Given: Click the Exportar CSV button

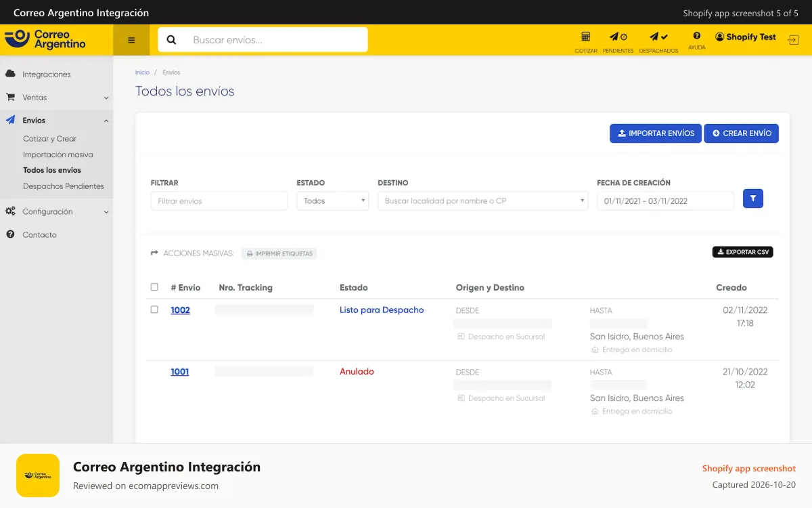Looking at the screenshot, I should 743,252.
